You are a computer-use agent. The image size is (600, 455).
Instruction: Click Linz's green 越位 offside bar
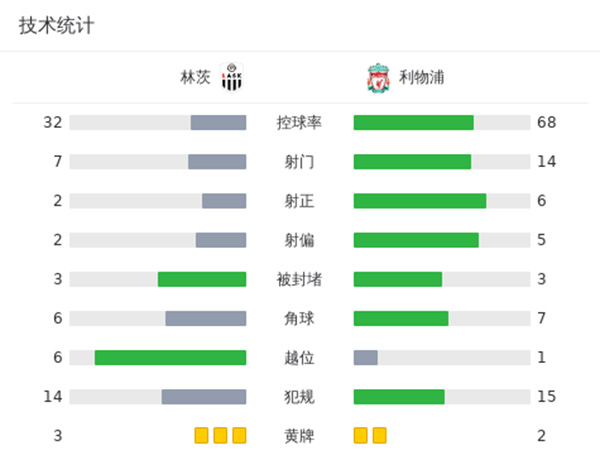click(170, 357)
